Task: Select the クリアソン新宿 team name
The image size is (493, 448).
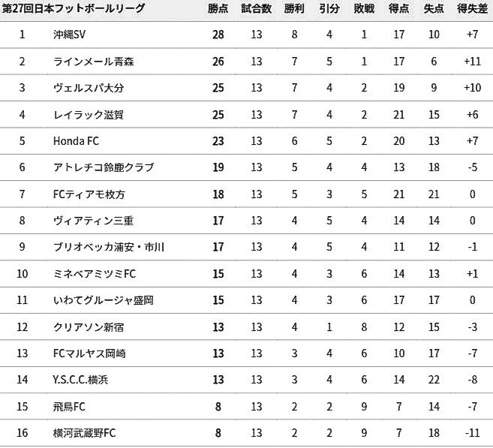Action: pyautogui.click(x=89, y=327)
